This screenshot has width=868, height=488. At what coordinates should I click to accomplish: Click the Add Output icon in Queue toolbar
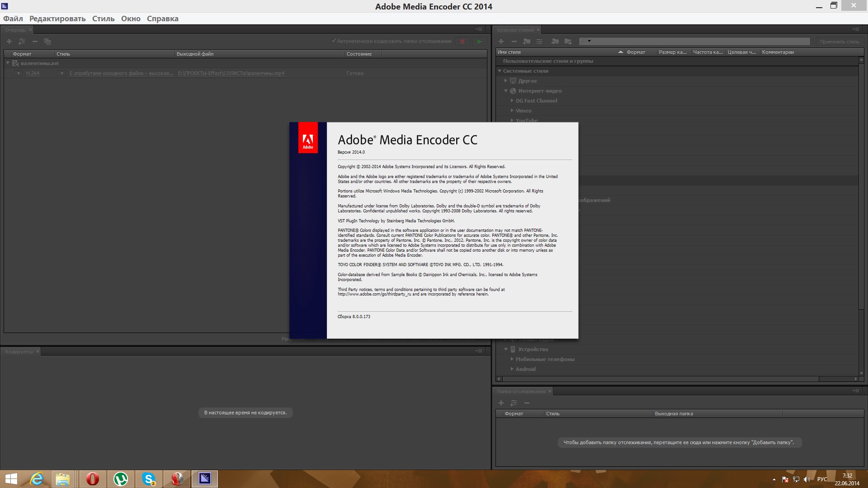click(22, 42)
